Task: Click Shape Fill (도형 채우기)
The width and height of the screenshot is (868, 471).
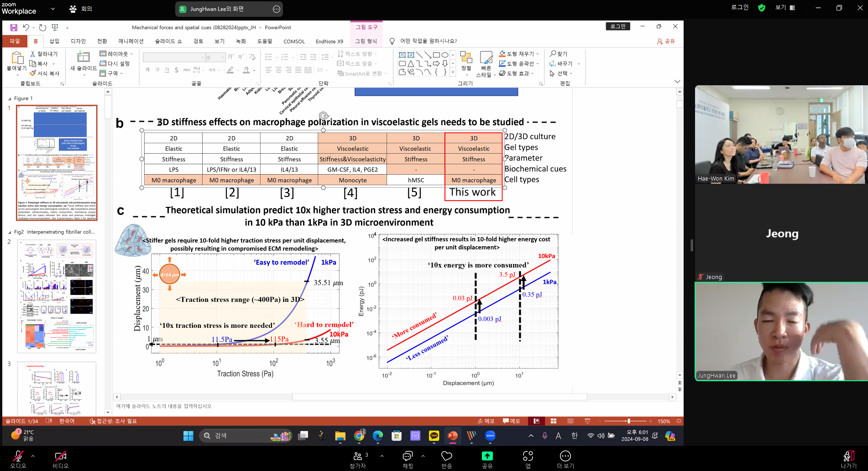Action: tap(519, 54)
